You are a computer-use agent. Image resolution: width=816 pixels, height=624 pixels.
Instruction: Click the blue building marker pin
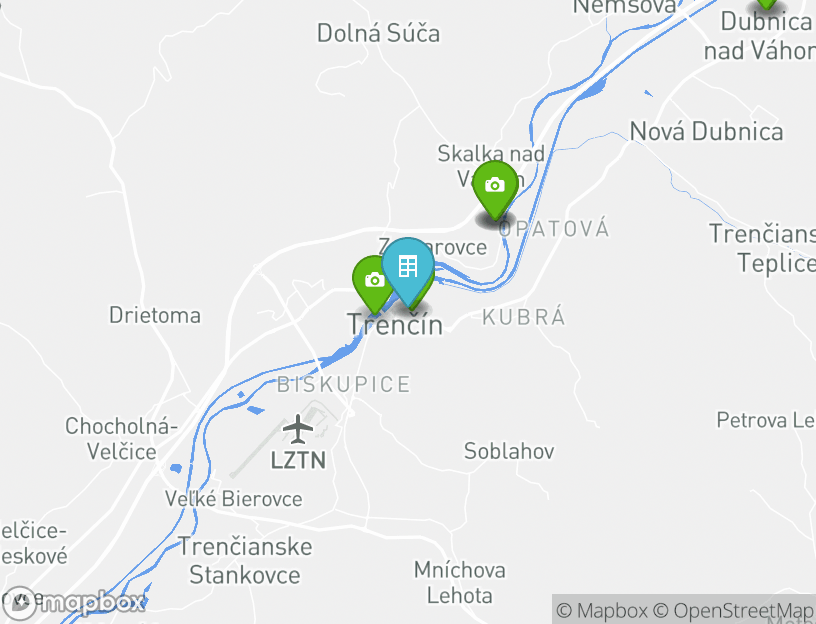click(x=408, y=271)
